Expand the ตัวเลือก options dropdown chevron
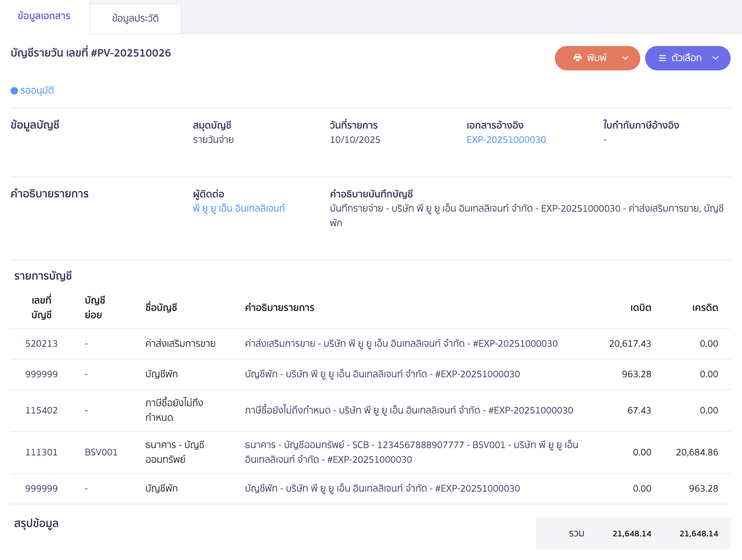This screenshot has height=560, width=742. click(716, 58)
